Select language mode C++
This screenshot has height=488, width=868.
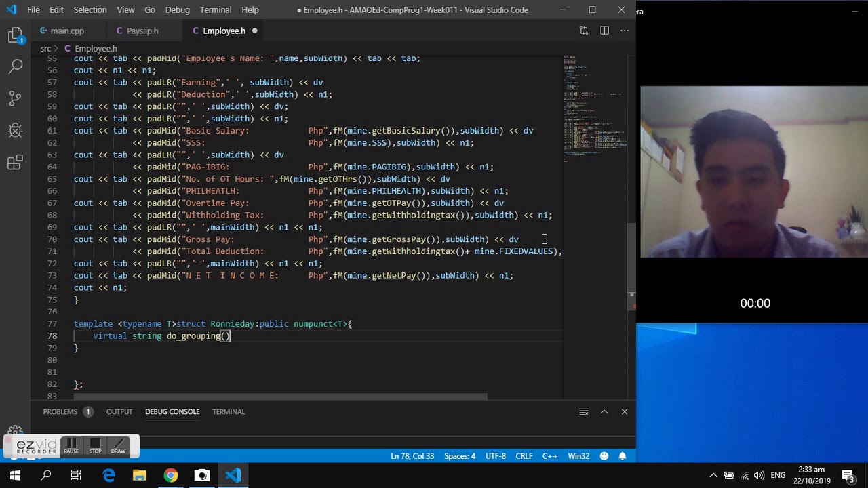point(550,456)
